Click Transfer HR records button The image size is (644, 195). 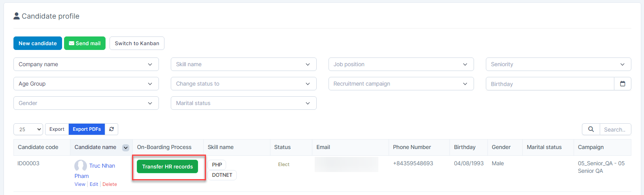(167, 166)
